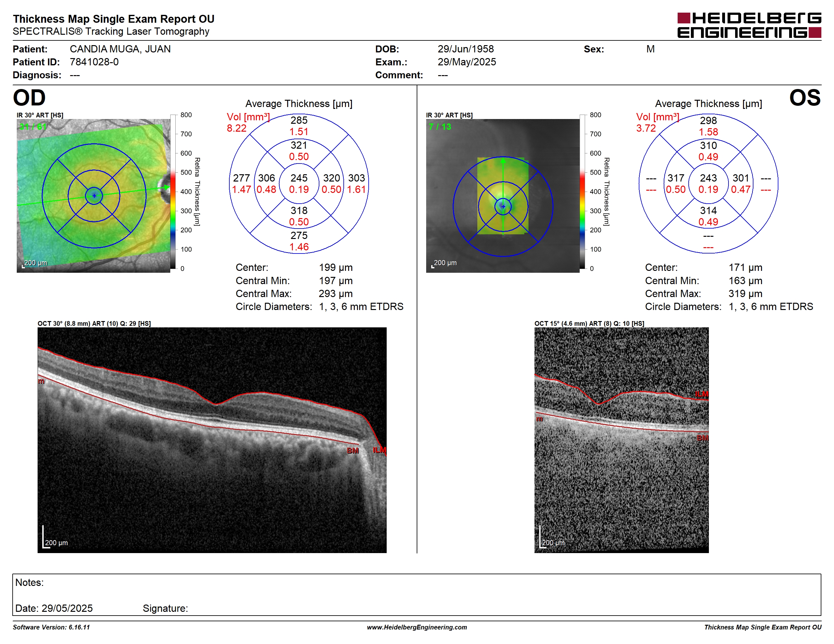The image size is (834, 644).
Task: Click the OS inner superior thickness 310
Action: point(708,145)
